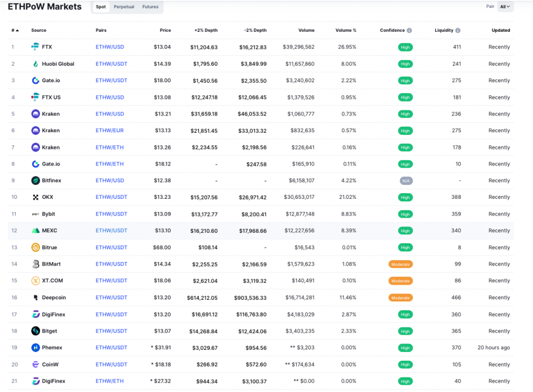
Task: Click the Deepcoin logo icon
Action: [35, 297]
